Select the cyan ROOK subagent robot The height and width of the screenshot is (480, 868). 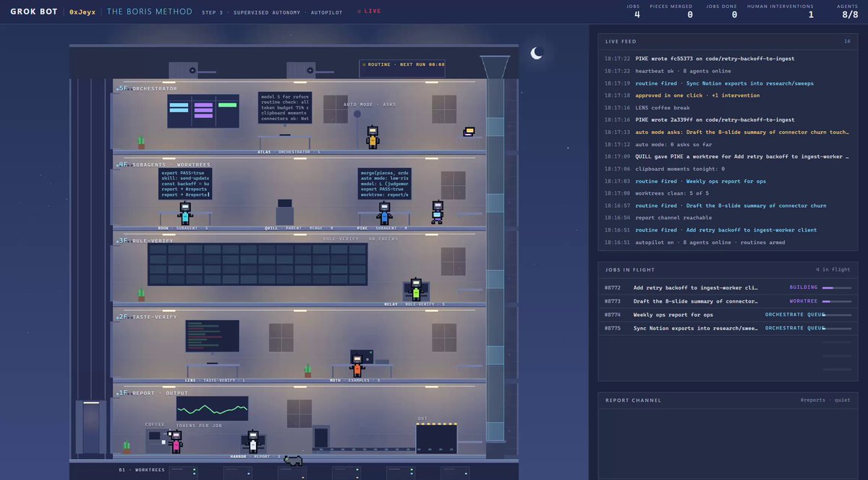185,214
